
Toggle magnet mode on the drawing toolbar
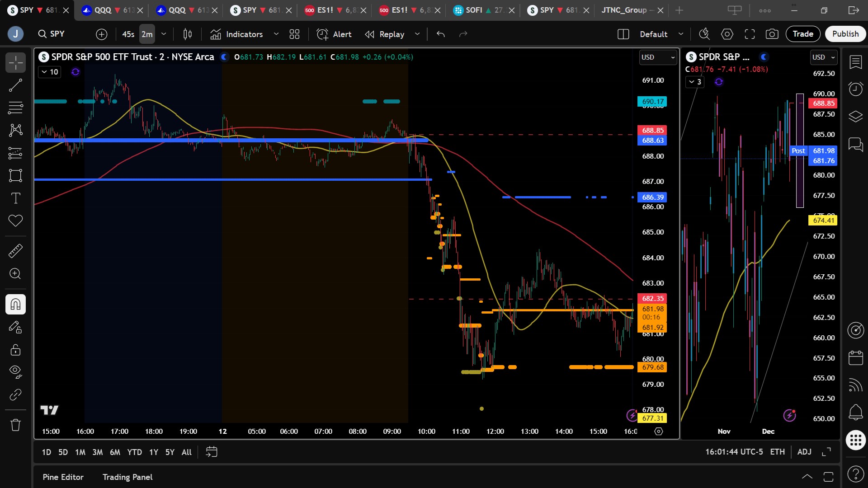point(15,304)
